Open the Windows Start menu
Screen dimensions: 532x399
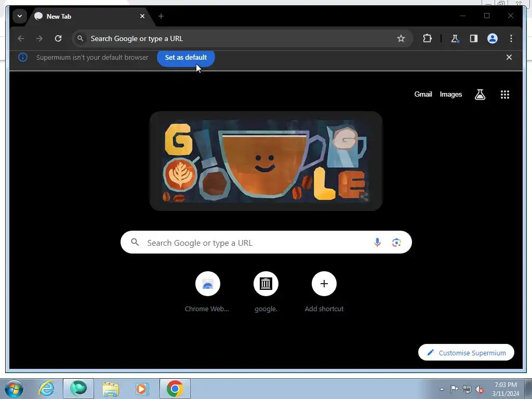tap(14, 389)
